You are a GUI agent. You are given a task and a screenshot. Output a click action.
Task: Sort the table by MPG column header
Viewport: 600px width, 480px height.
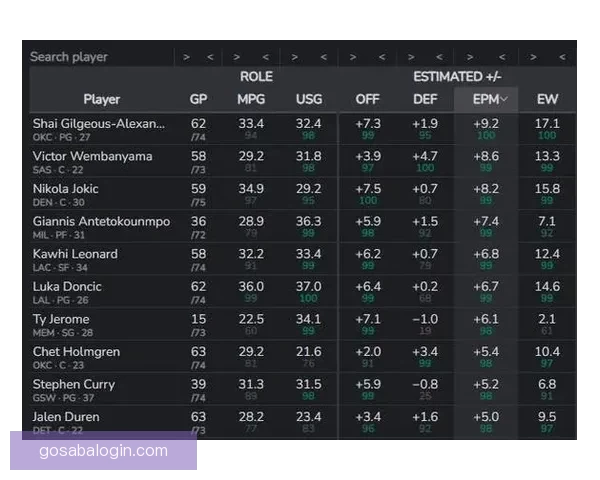click(251, 99)
